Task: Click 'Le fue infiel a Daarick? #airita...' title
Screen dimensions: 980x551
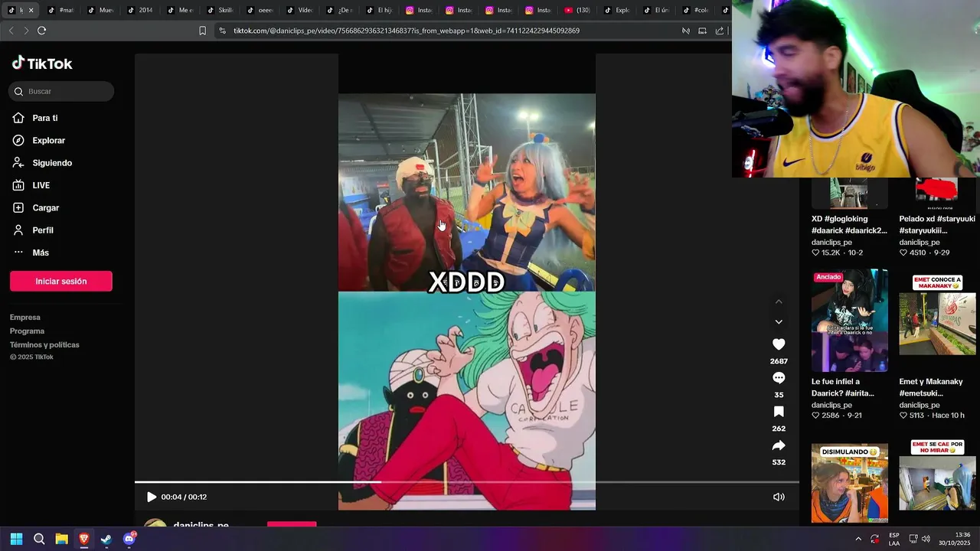Action: coord(843,387)
